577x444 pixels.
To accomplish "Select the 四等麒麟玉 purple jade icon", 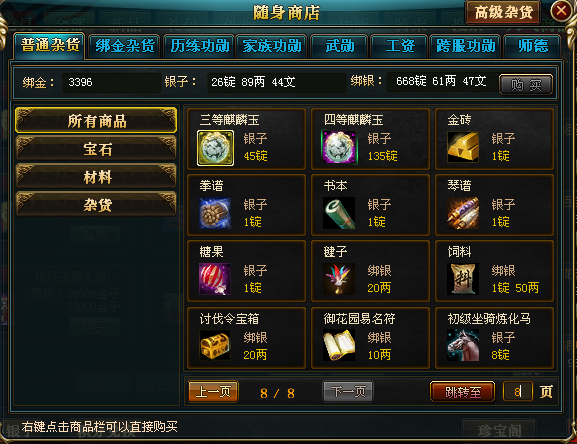I will pyautogui.click(x=339, y=147).
